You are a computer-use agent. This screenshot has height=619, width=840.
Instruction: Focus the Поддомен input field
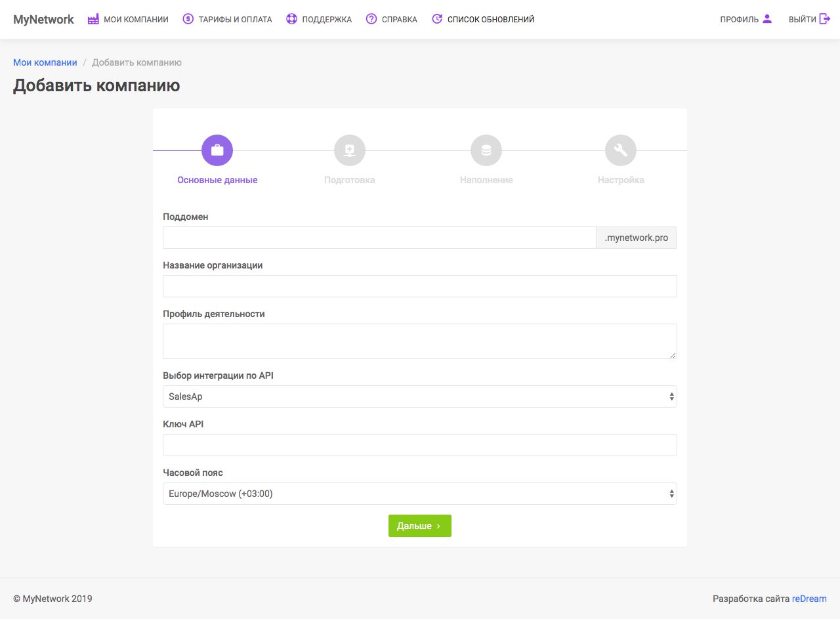point(379,238)
